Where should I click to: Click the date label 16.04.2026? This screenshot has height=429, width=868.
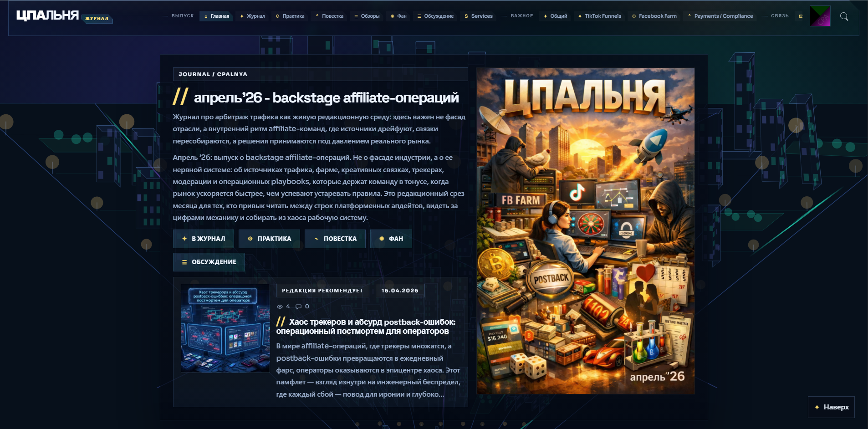coord(400,291)
